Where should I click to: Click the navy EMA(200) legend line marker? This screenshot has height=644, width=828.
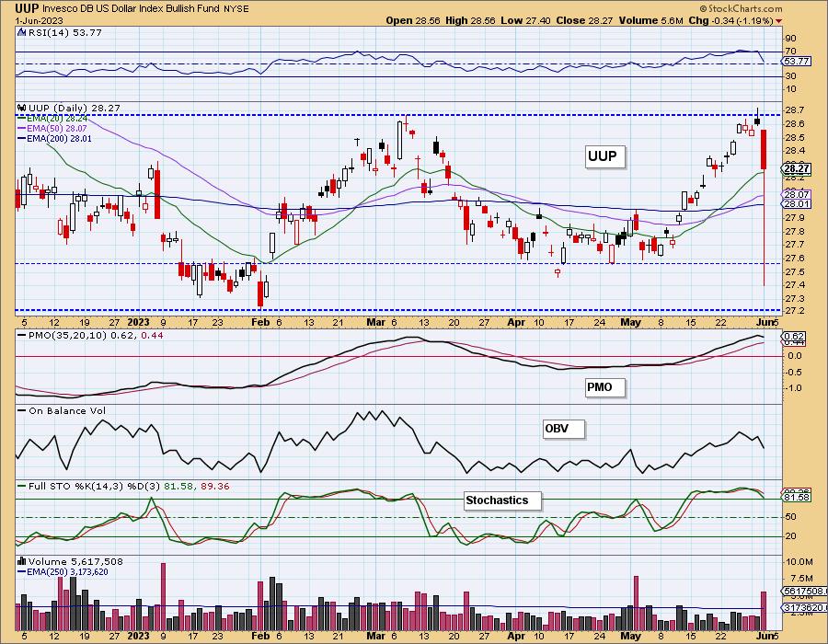point(22,138)
